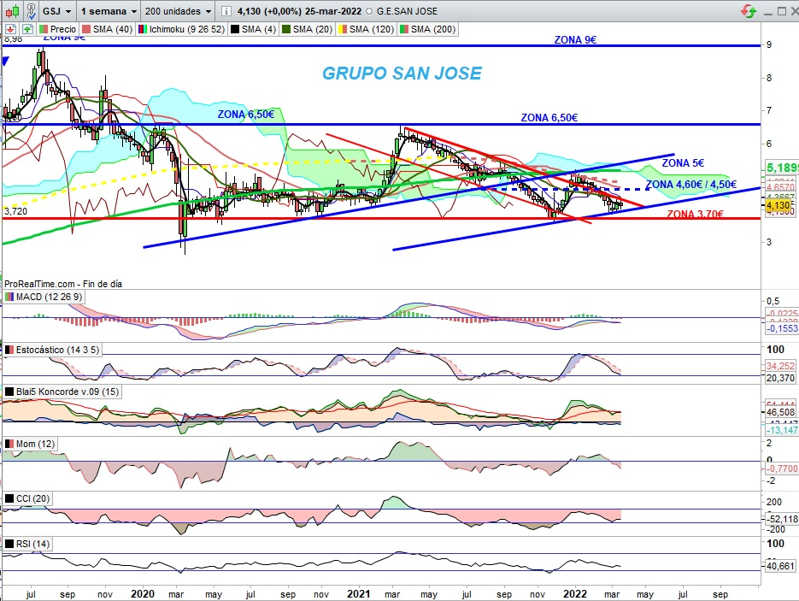Click the Blai5 Koncorde v.09 label

coord(67,391)
